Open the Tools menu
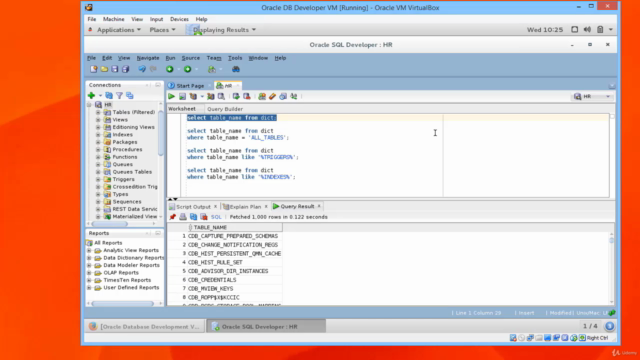The image size is (640, 360). 235,58
